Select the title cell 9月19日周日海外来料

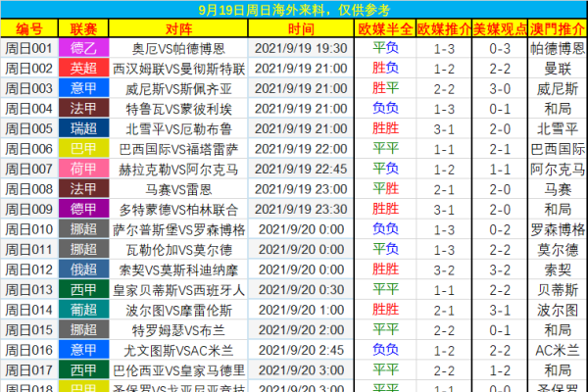point(294,10)
